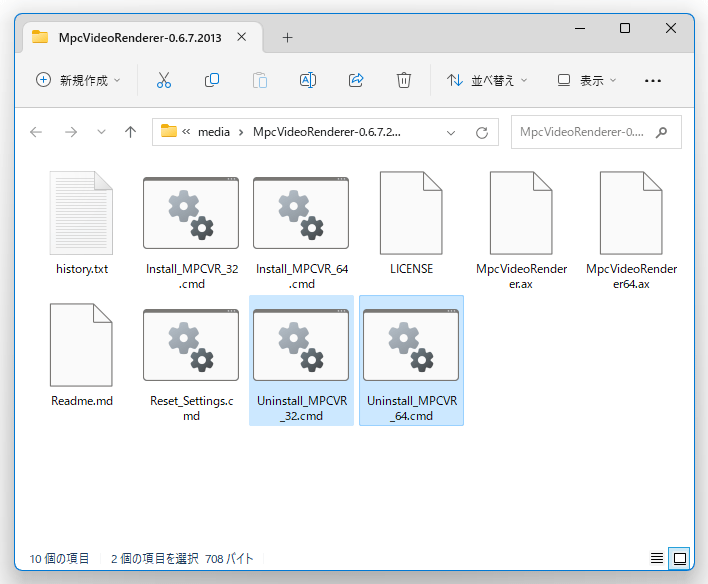Open the three-dot more options menu
Viewport: 708px width, 584px height.
tap(653, 81)
